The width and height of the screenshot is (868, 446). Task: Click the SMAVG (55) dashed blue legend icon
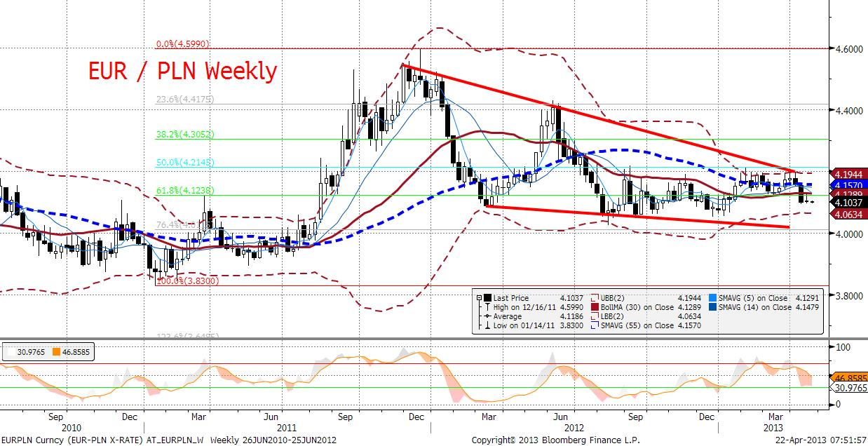(595, 325)
